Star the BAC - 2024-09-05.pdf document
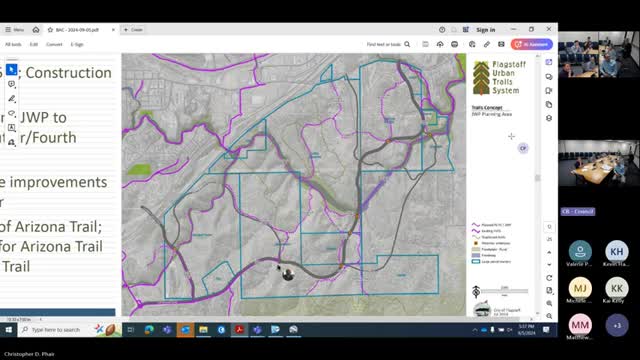 point(50,30)
